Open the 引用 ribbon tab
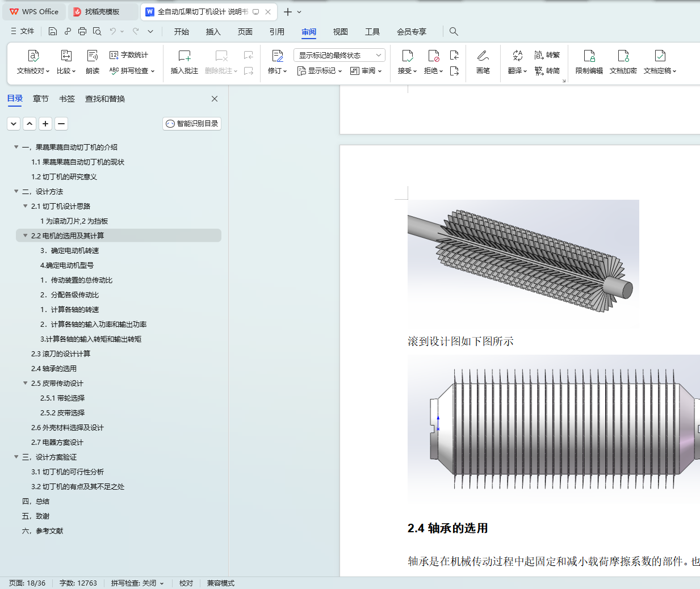The image size is (700, 589). click(277, 32)
